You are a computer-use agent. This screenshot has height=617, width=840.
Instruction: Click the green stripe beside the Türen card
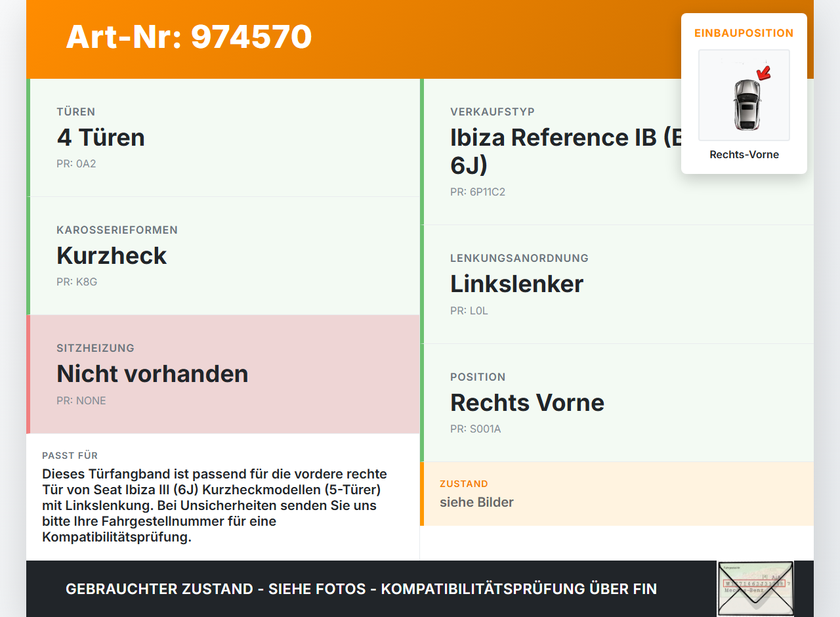[x=28, y=137]
